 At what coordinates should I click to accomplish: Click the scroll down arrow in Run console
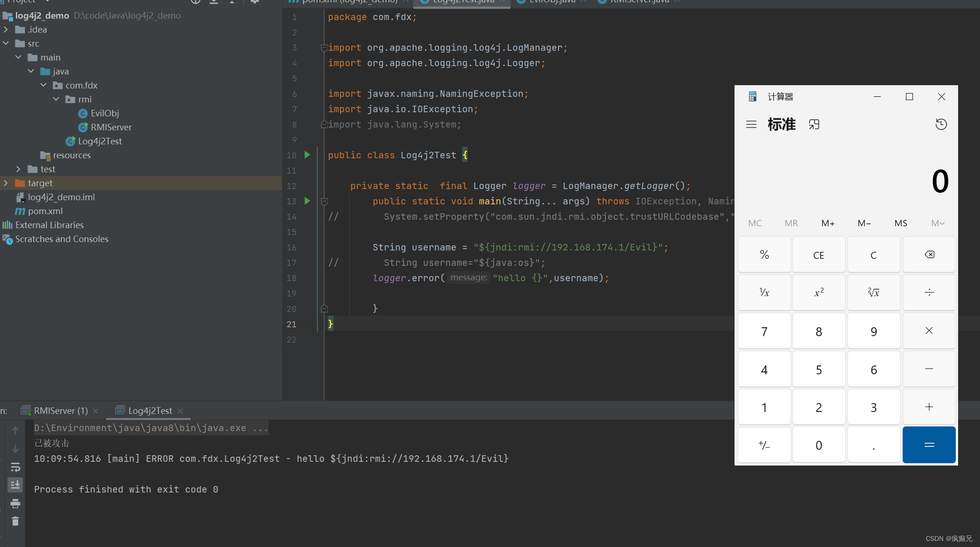[x=15, y=449]
